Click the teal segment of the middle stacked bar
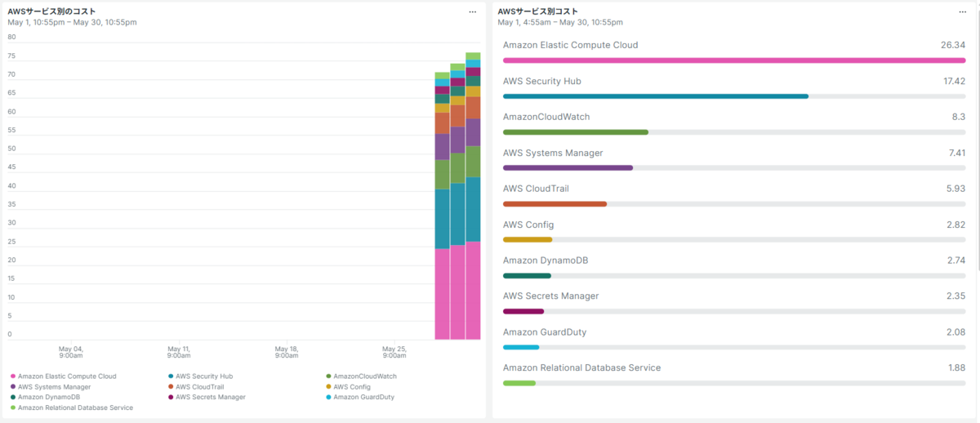Image resolution: width=980 pixels, height=423 pixels. point(457,214)
